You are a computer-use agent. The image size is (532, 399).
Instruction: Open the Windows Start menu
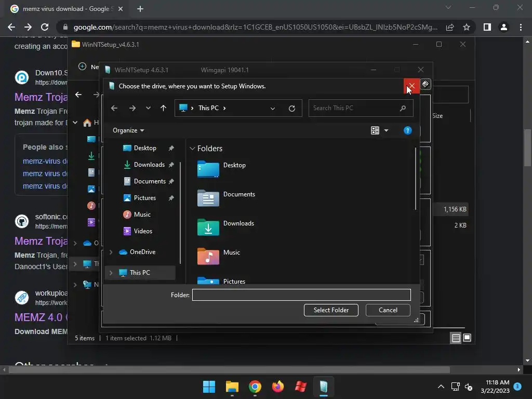click(x=209, y=387)
